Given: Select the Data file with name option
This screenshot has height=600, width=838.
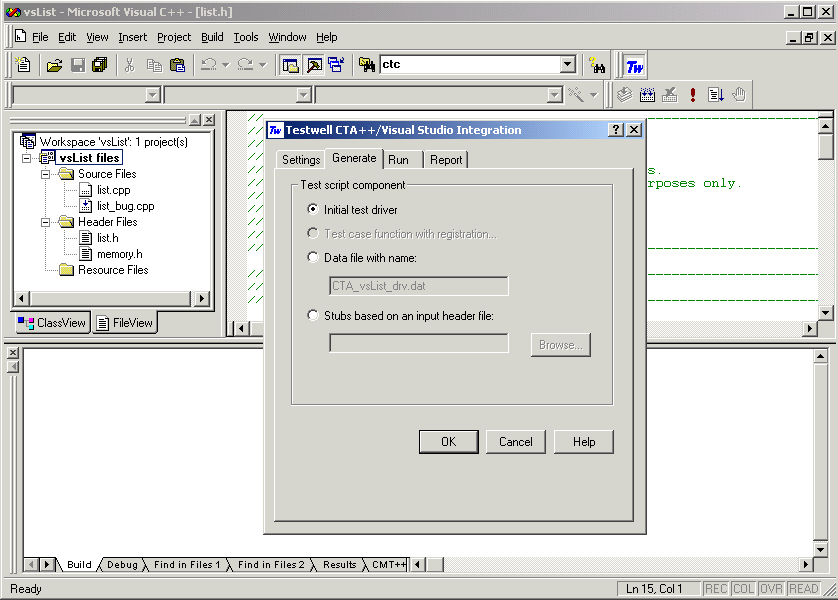Looking at the screenshot, I should tap(314, 258).
